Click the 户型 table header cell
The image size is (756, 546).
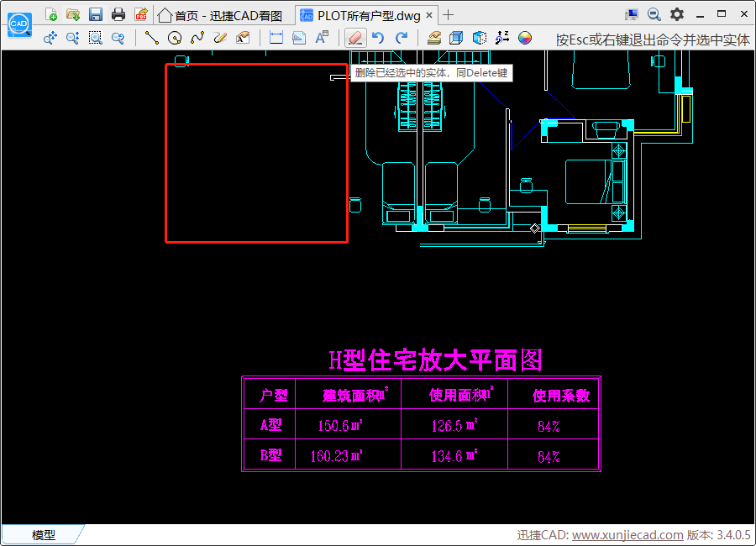coord(273,396)
